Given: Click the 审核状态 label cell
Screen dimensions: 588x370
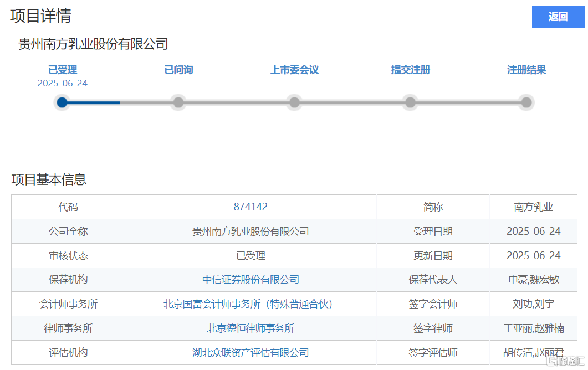Looking at the screenshot, I should [x=68, y=256].
